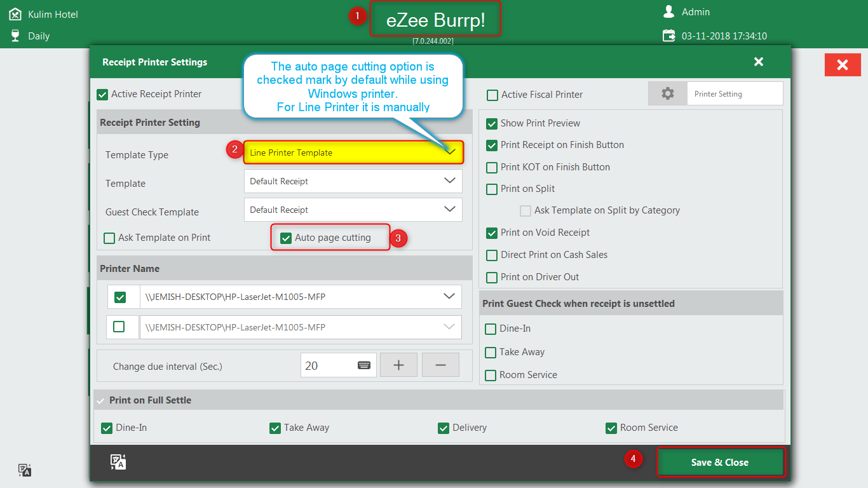868x488 pixels.
Task: Open the second disabled printer dropdown
Action: 301,327
